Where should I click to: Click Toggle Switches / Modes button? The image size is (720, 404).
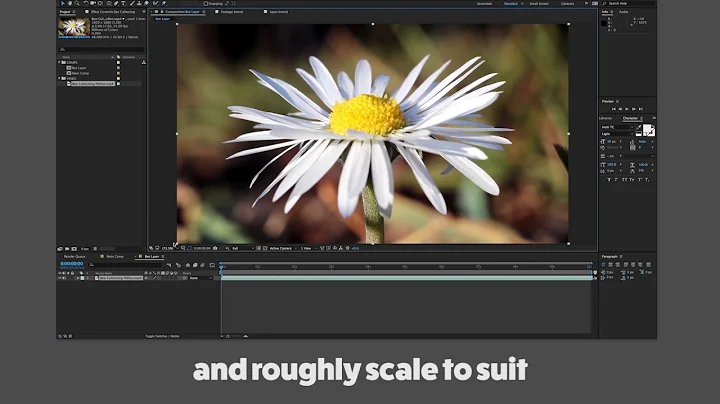pos(162,336)
